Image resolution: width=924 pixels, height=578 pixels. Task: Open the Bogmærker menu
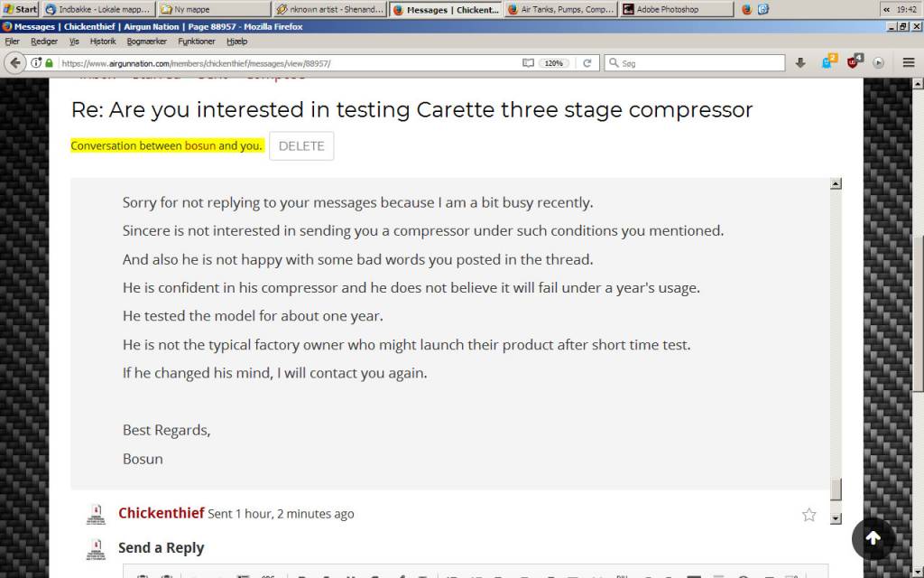click(x=147, y=42)
